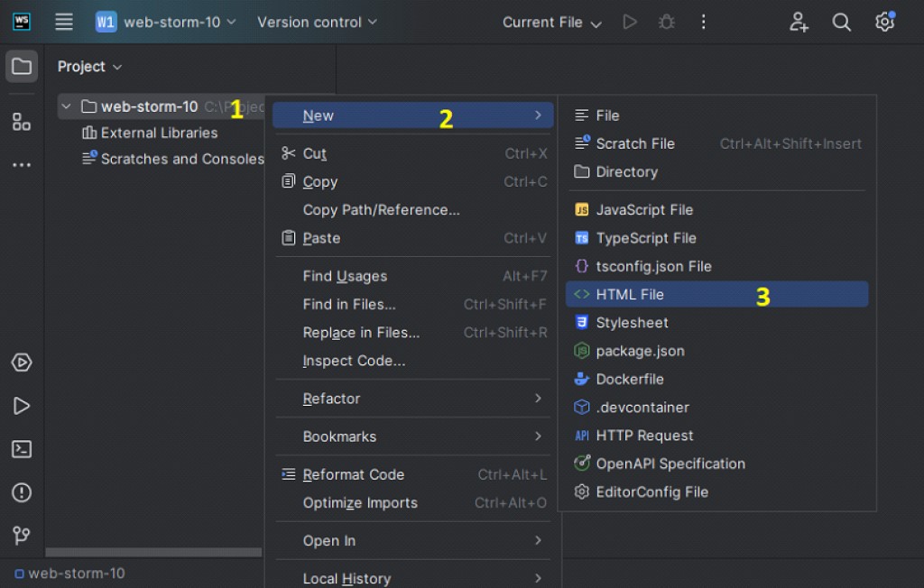Open the Refactor submenu
This screenshot has height=588, width=924.
point(412,399)
